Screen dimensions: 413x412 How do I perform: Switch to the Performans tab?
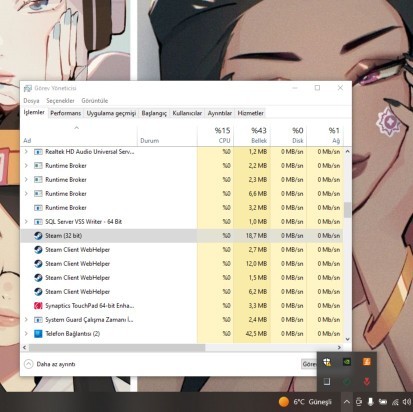[x=66, y=113]
